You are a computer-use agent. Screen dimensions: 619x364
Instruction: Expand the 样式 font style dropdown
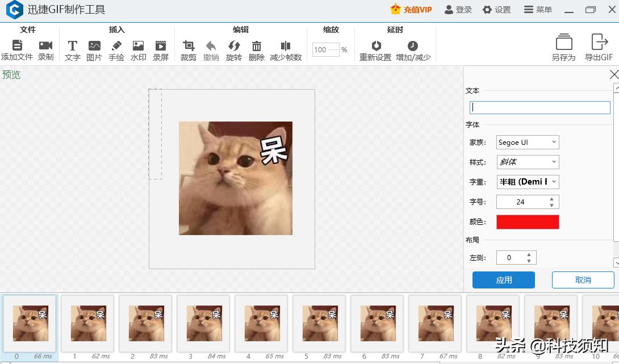(527, 162)
